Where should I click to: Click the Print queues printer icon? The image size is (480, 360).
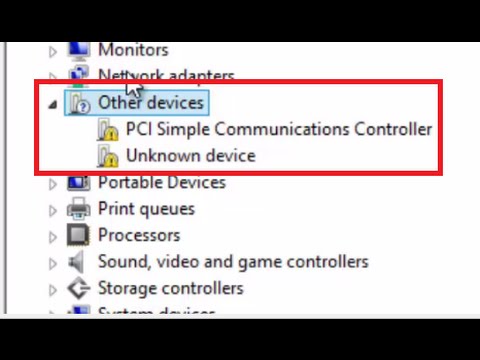(x=79, y=209)
